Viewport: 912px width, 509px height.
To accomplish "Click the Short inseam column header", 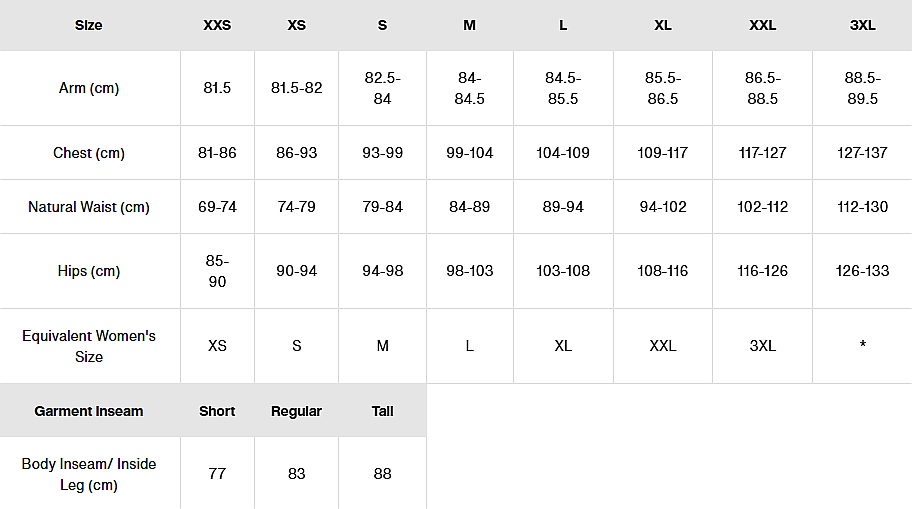I will [x=217, y=411].
